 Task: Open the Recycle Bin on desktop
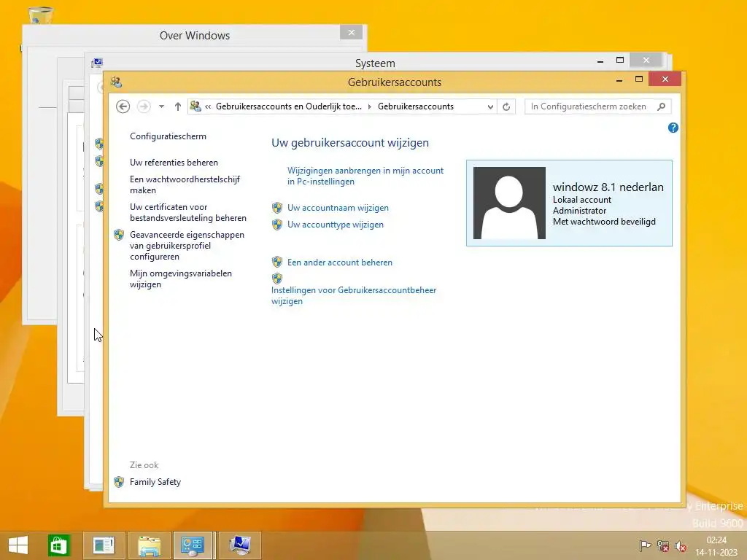(x=40, y=15)
